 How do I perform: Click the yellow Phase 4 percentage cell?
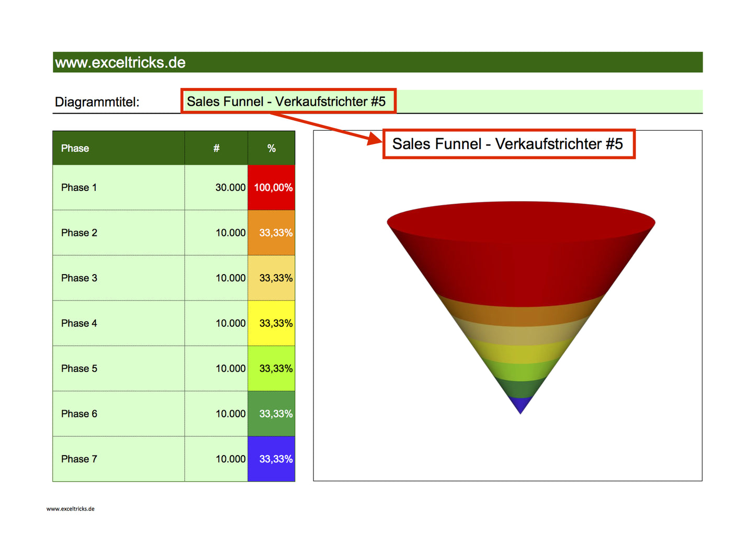pos(272,323)
